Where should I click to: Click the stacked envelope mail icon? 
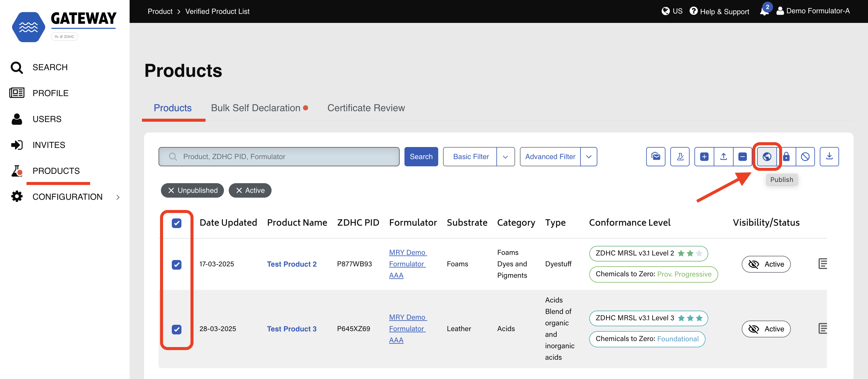[x=656, y=157]
